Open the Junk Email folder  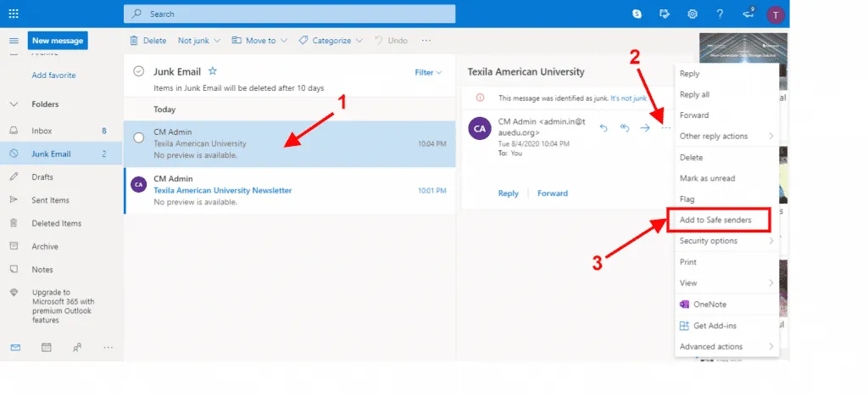coord(61,154)
